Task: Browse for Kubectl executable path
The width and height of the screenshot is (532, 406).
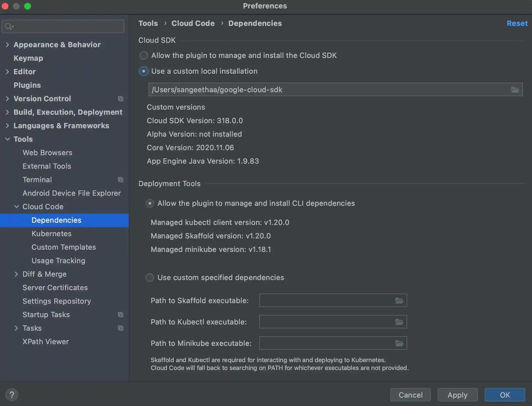Action: [x=399, y=322]
